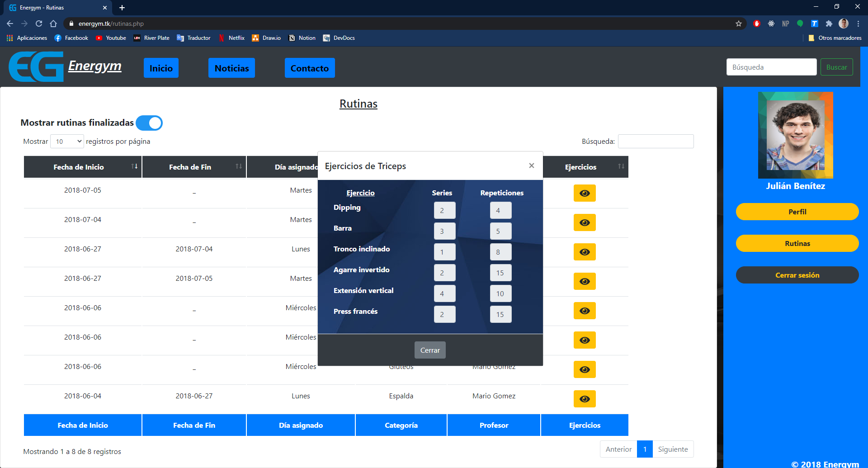Open the Noticias page
868x468 pixels.
point(231,68)
